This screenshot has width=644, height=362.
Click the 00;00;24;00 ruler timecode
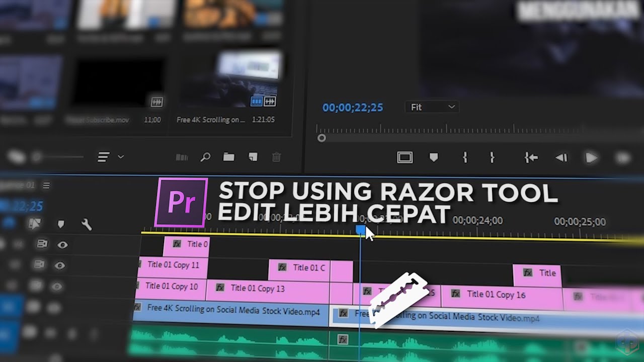[x=477, y=220]
